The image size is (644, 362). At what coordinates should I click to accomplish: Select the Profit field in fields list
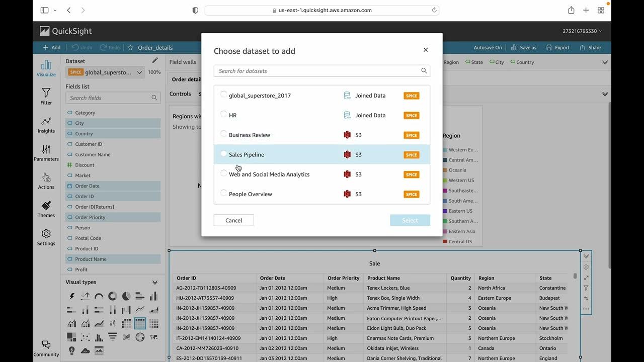point(113,269)
